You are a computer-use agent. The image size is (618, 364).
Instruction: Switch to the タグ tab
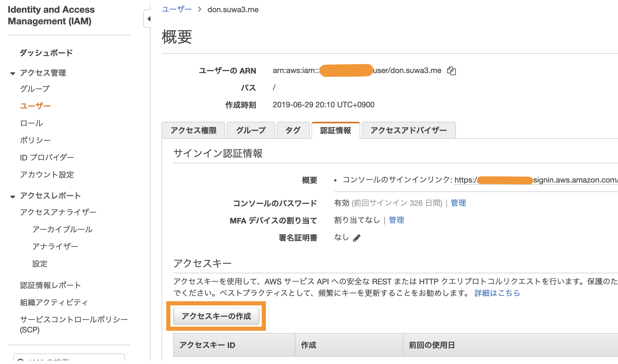pyautogui.click(x=293, y=130)
